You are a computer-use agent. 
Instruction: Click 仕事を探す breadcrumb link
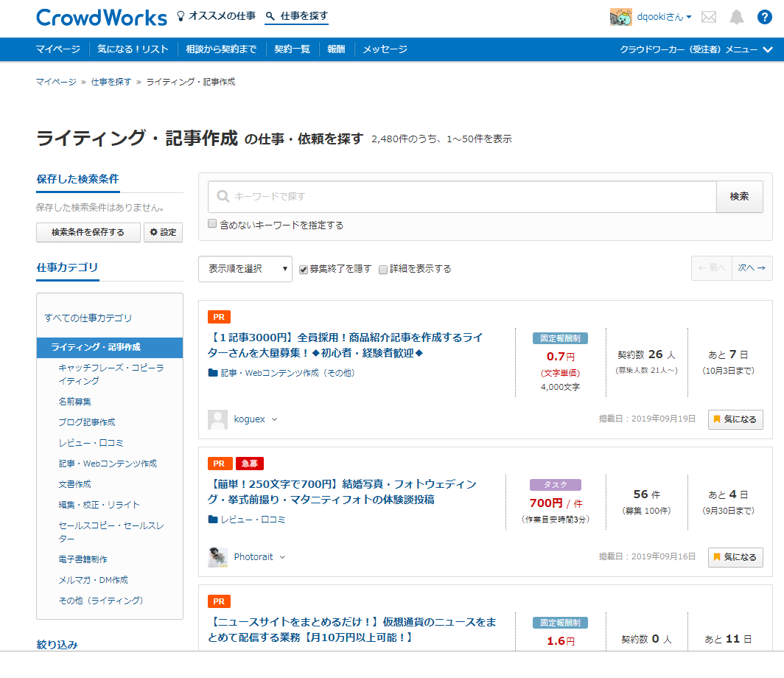tap(111, 82)
